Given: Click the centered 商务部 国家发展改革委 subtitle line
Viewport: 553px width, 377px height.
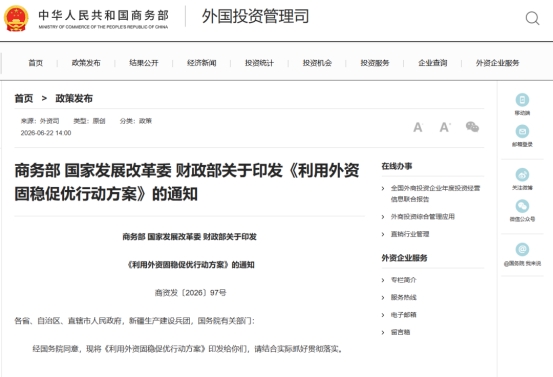Looking at the screenshot, I should [x=189, y=237].
